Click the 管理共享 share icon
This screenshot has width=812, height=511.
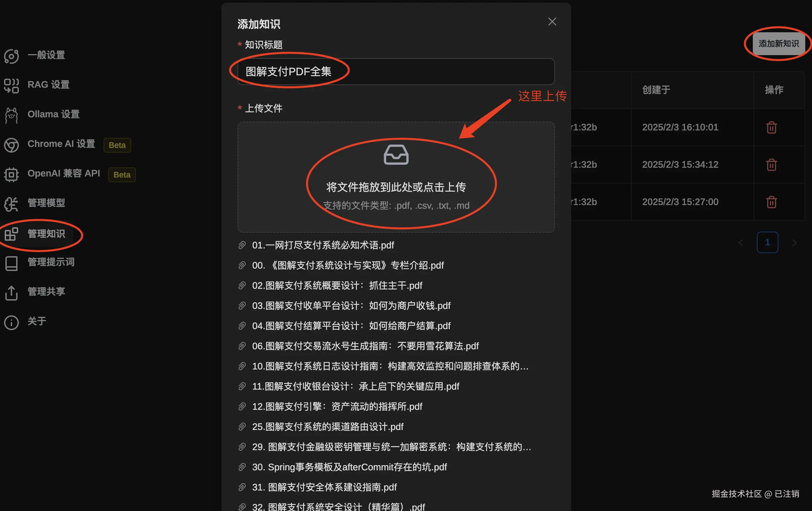pos(11,292)
